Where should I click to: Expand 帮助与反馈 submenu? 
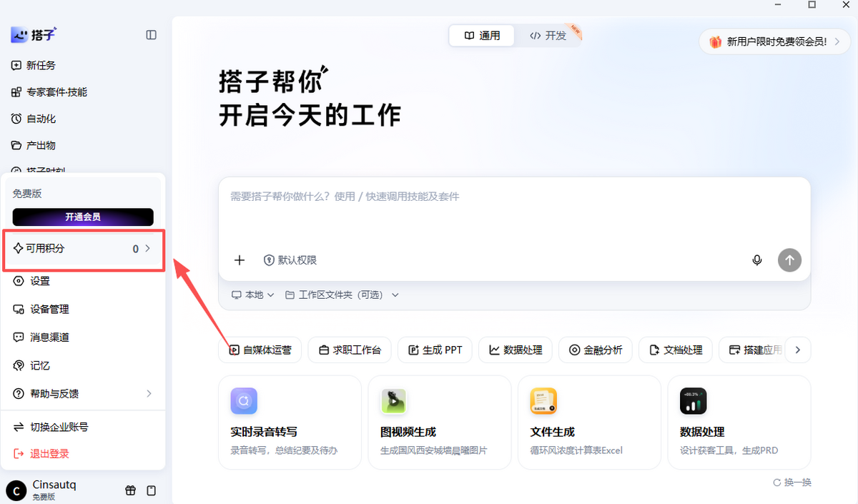coord(83,393)
